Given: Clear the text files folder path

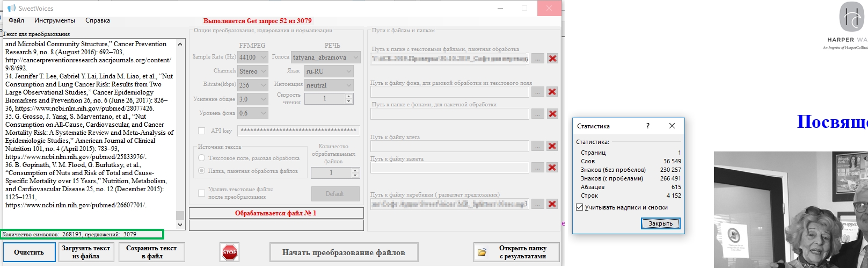Looking at the screenshot, I should pos(552,59).
